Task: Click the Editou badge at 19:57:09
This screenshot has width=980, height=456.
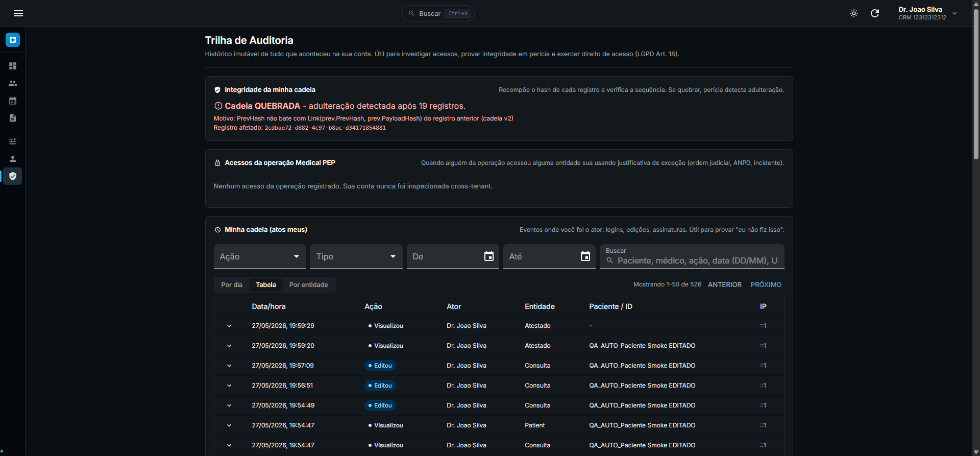Action: [x=380, y=366]
